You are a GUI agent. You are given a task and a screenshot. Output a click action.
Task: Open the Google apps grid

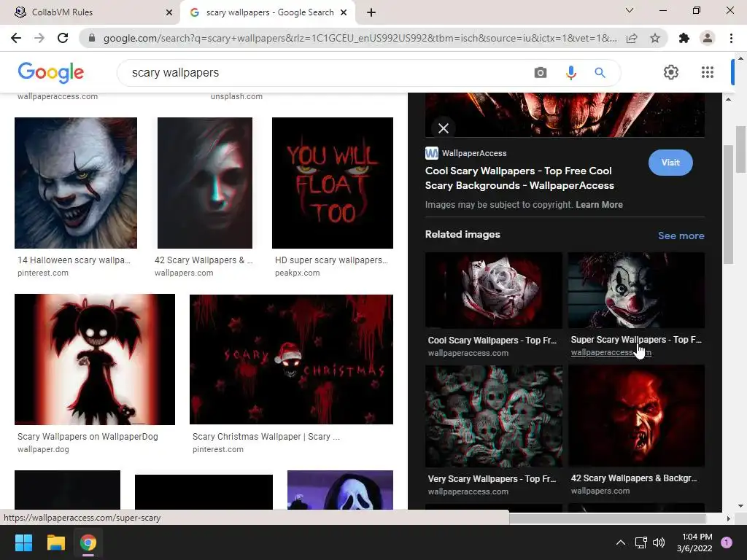coord(708,72)
